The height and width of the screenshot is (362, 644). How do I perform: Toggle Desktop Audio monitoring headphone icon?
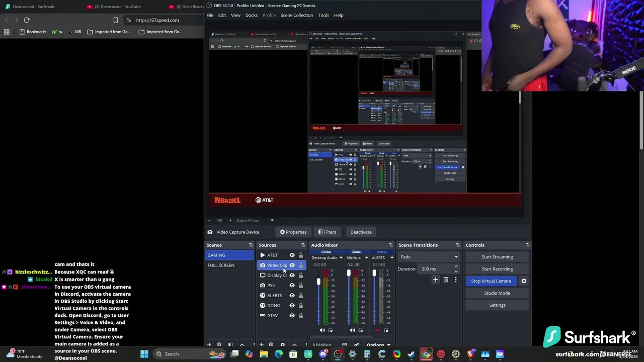[331, 330]
